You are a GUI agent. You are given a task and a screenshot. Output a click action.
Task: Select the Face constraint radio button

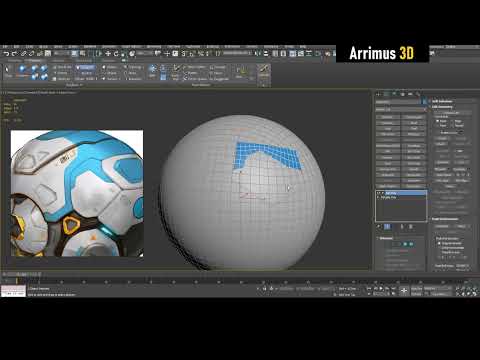[437, 126]
